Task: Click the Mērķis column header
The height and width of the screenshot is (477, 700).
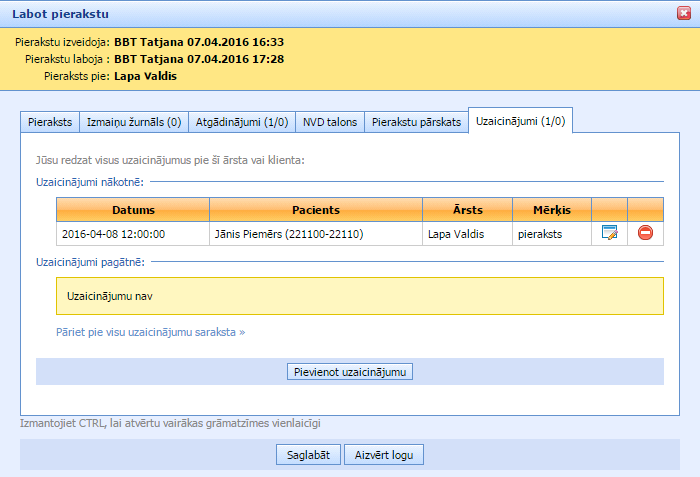Action: pos(551,210)
